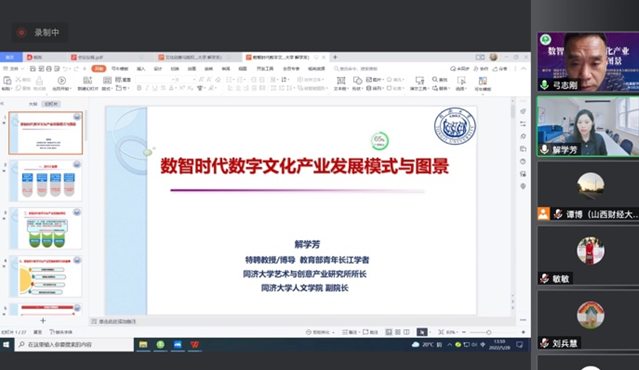Click the Format Painter brush icon
This screenshot has width=639, height=370.
[40, 80]
